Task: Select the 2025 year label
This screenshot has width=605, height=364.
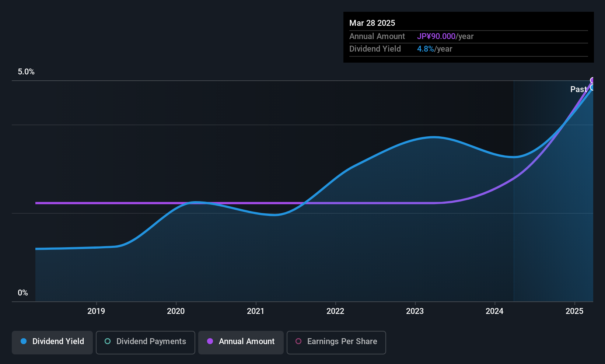Action: pos(574,311)
